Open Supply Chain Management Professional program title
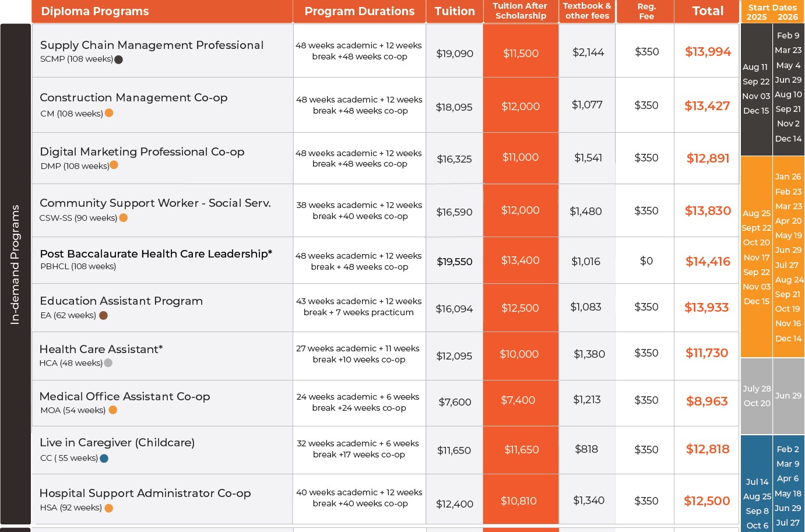This screenshot has width=805, height=532. click(152, 45)
